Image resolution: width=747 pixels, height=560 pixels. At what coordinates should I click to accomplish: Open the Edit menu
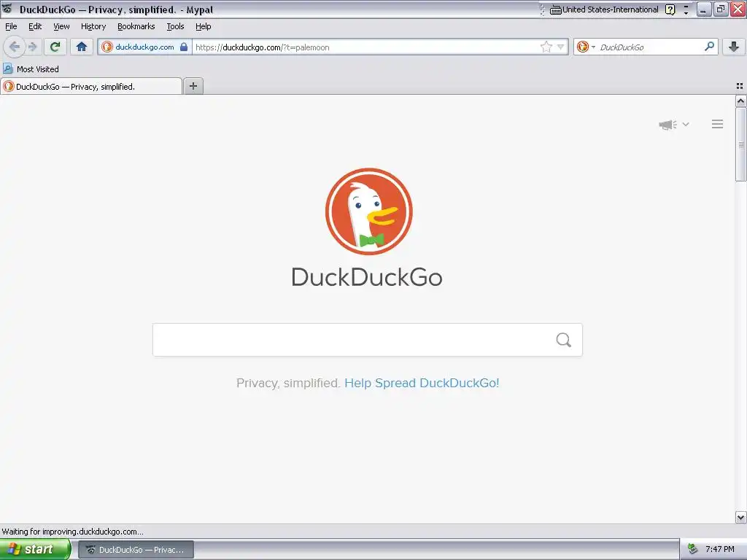(x=35, y=26)
